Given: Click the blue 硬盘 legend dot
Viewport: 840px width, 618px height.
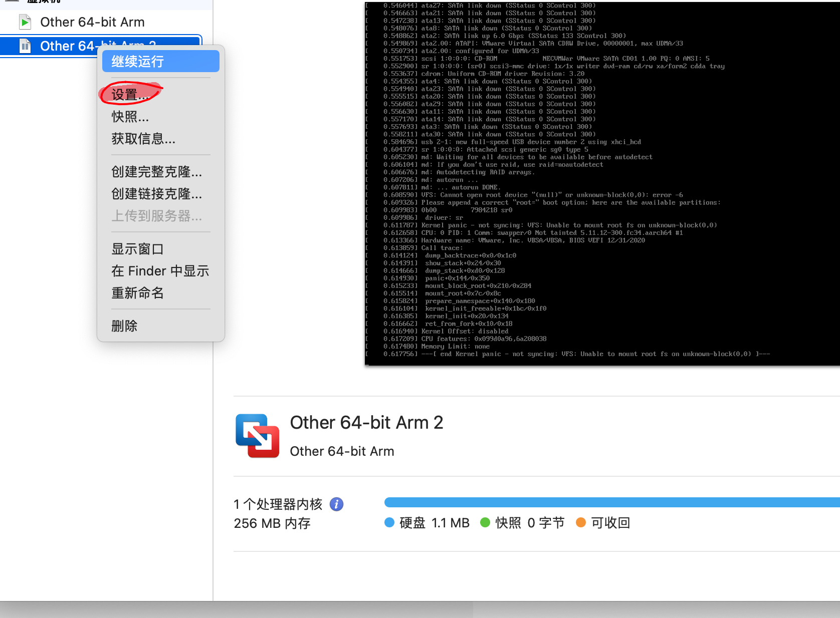Looking at the screenshot, I should 389,522.
